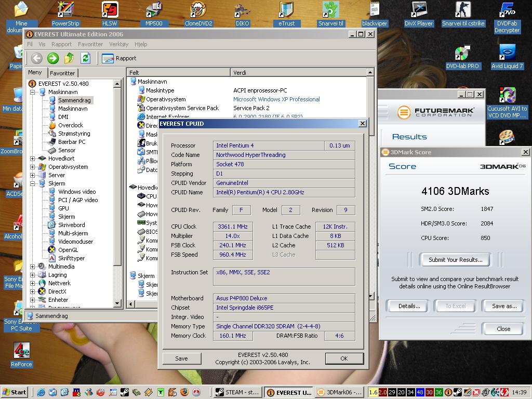The width and height of the screenshot is (532, 399).
Task: Click the Microsoft Windows XP Professional link
Action: [276, 99]
